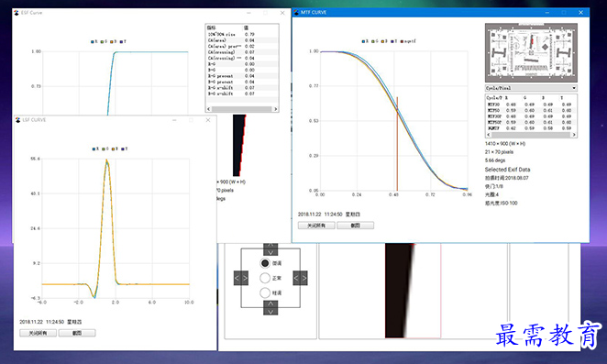Click 'Cycle/P' column header in MTF table
The height and width of the screenshot is (364, 607).
(x=494, y=98)
